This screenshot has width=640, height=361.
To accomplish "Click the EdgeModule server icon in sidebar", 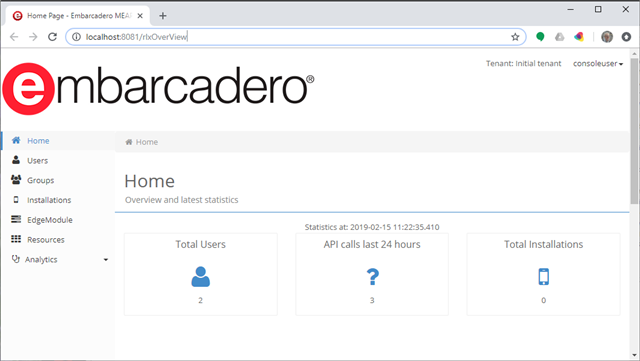I will (x=16, y=219).
